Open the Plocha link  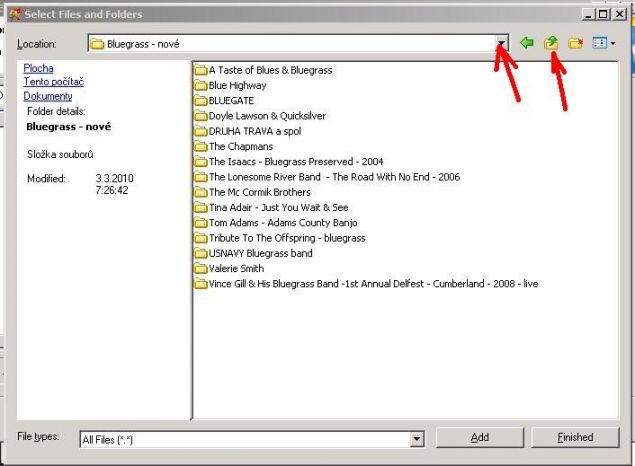pos(38,68)
